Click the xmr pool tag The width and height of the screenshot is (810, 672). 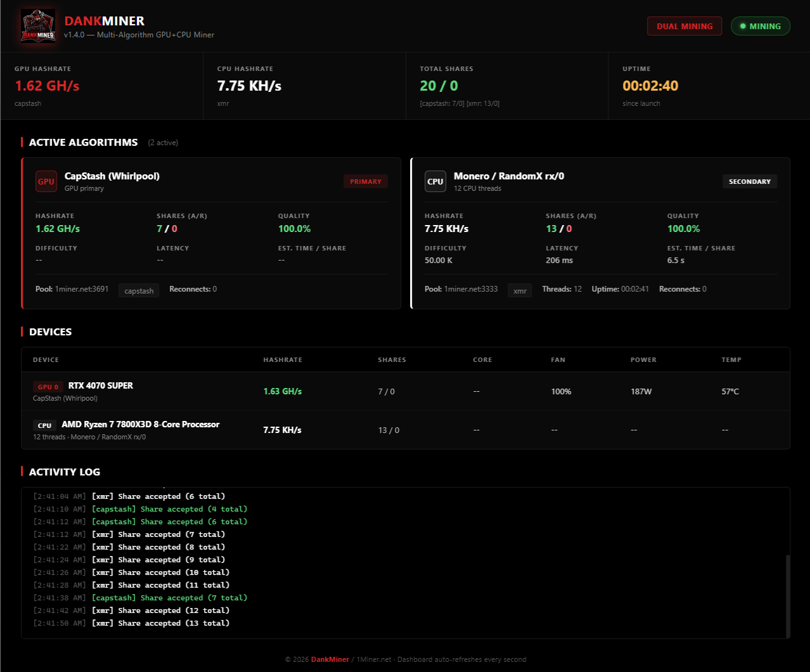click(x=520, y=290)
